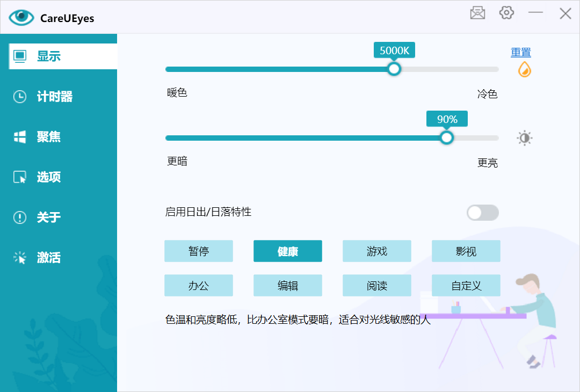
Task: Click the cursor icon beside 激活
Action: (x=20, y=257)
